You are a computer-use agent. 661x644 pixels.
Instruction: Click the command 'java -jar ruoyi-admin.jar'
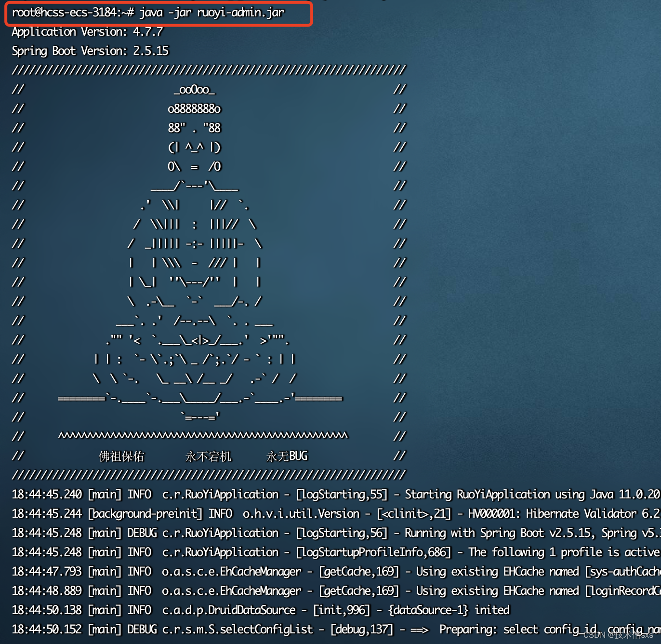pos(212,13)
